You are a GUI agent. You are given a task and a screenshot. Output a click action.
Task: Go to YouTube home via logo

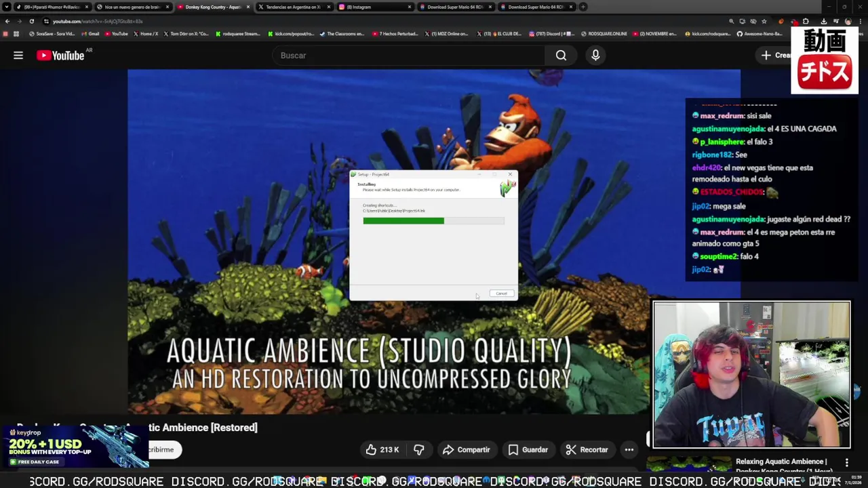pos(60,56)
